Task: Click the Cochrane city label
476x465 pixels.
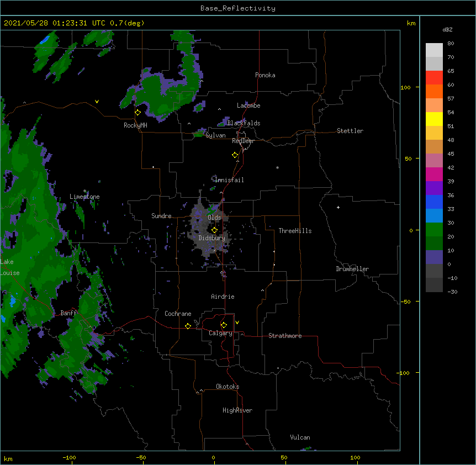Action: 178,314
